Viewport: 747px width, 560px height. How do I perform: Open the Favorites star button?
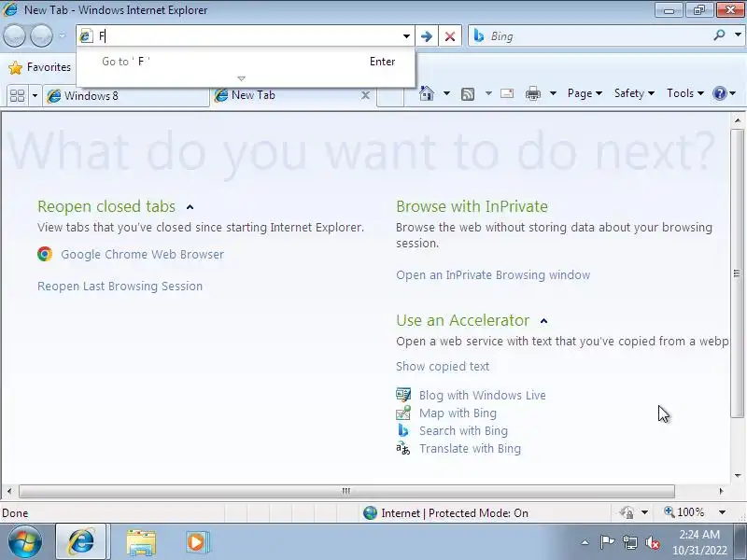point(40,67)
